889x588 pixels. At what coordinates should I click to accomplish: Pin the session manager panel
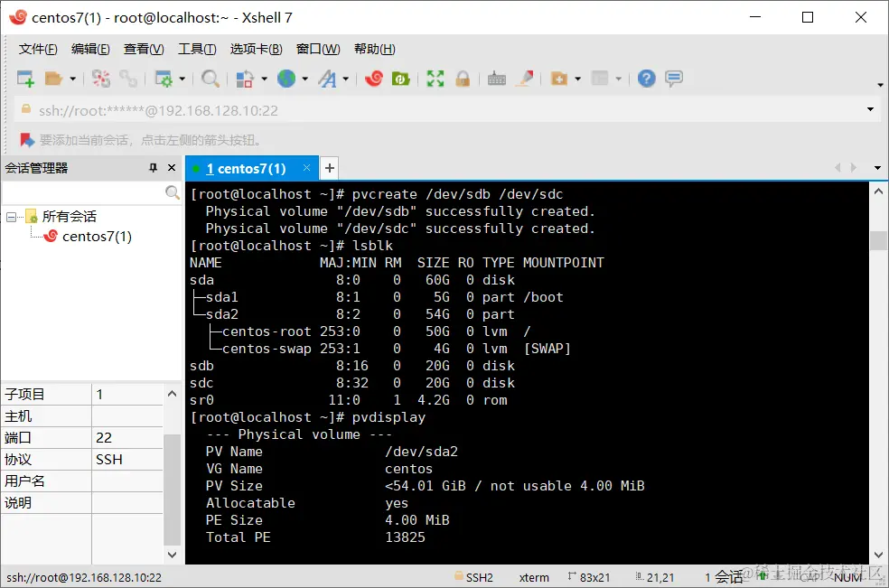point(153,168)
